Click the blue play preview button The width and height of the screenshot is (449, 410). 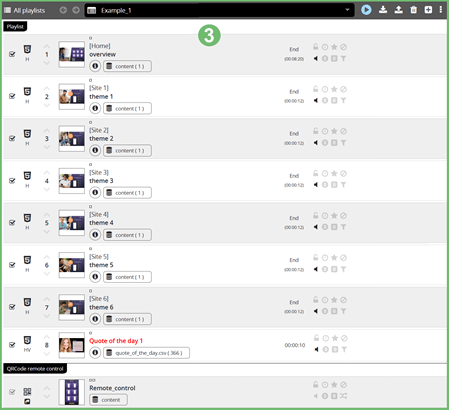(366, 10)
